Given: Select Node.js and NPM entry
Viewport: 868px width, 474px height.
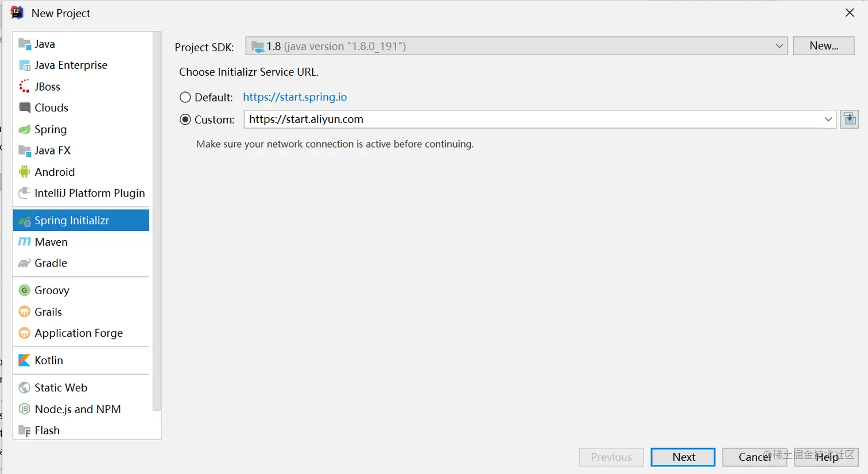Looking at the screenshot, I should pyautogui.click(x=81, y=409).
